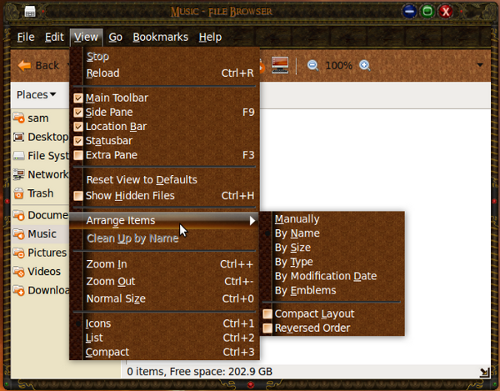
Task: Open the Documents bookmark in sidebar
Action: [x=40, y=215]
